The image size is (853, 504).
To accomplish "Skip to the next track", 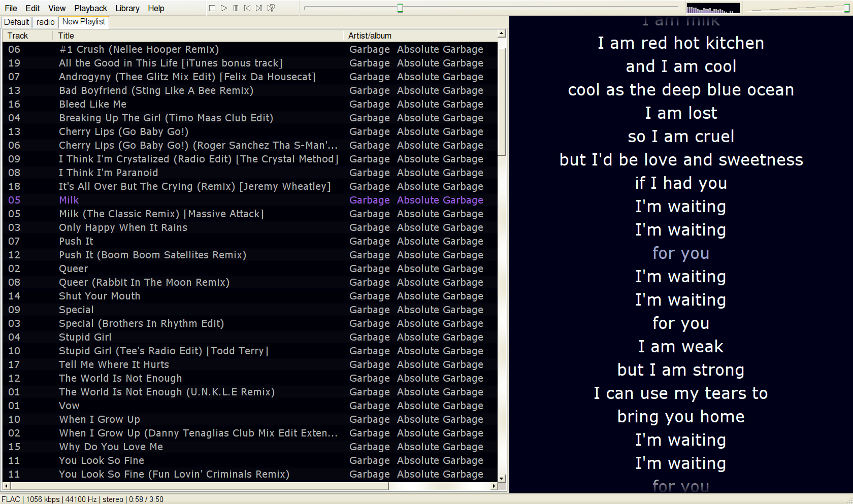I will point(259,8).
